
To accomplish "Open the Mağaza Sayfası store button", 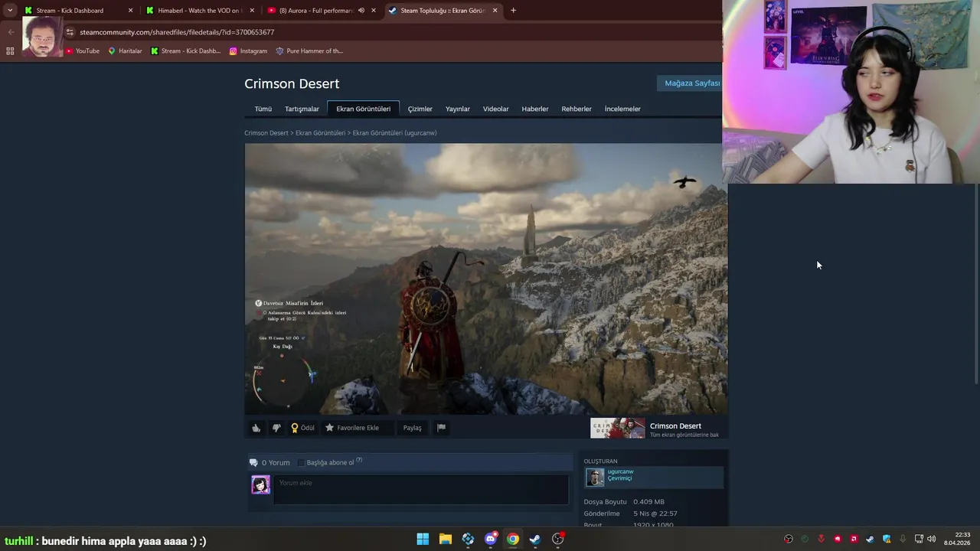I will pyautogui.click(x=690, y=83).
